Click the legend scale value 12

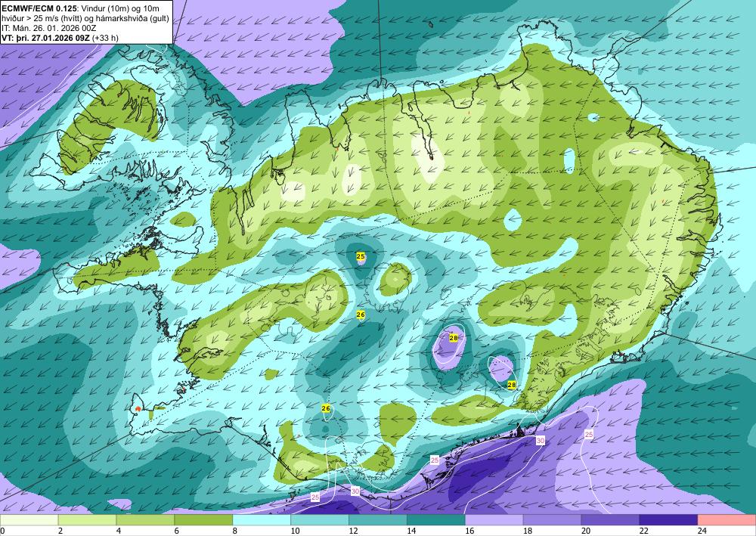[x=353, y=531]
